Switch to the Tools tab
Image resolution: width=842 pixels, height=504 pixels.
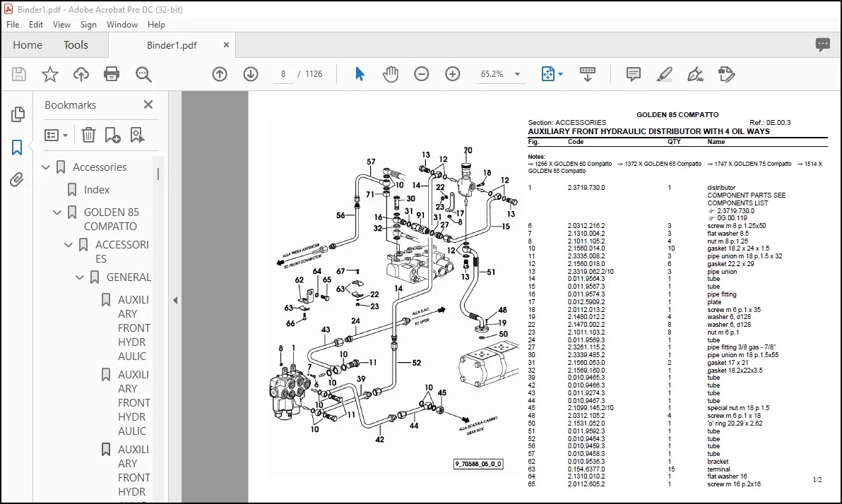point(76,45)
